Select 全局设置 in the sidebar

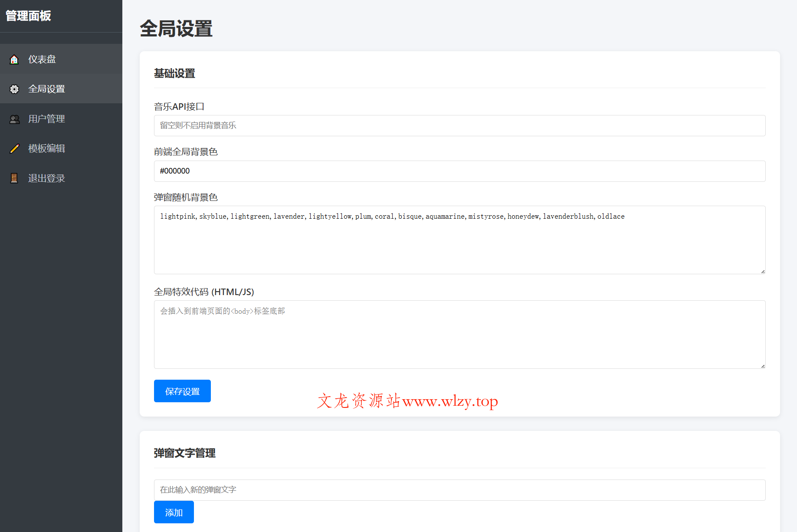46,89
